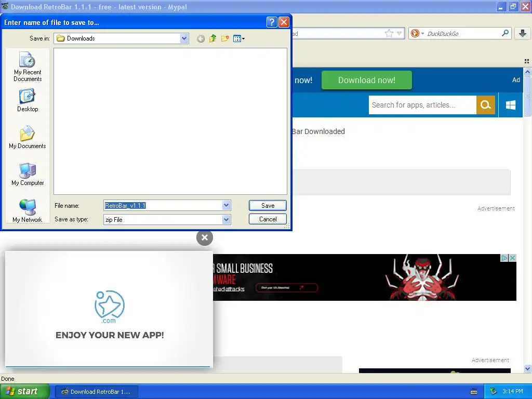This screenshot has height=399, width=532.
Task: Click the small business malware banner ad
Action: tap(365, 277)
